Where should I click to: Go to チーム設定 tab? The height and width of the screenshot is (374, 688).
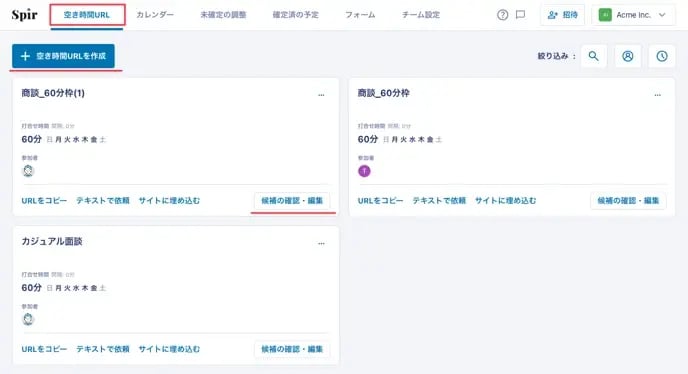(x=421, y=15)
